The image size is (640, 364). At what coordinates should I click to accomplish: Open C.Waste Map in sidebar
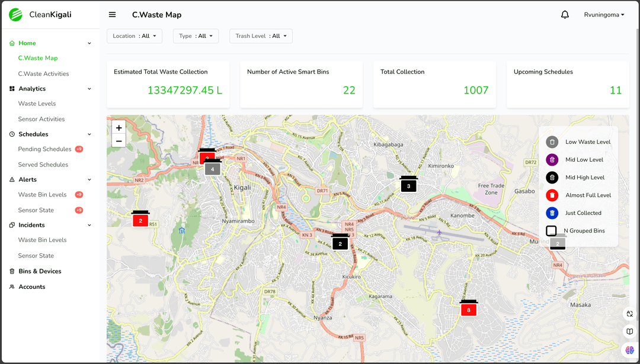38,58
